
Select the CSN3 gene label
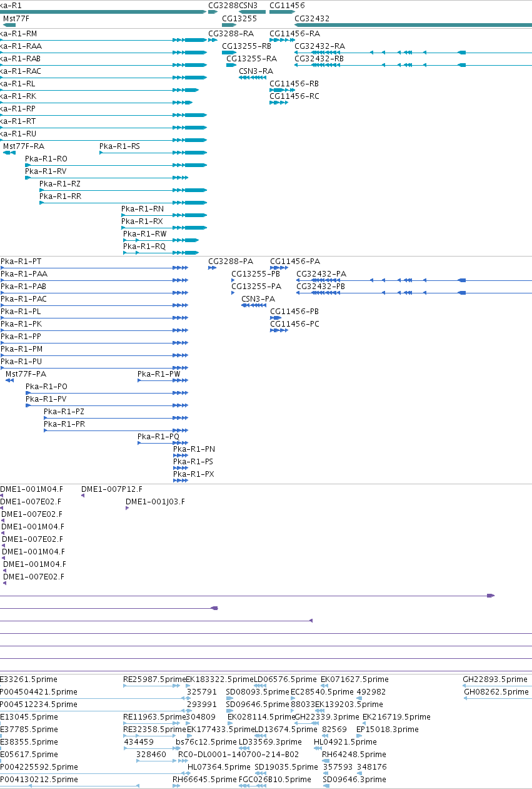coord(248,5)
